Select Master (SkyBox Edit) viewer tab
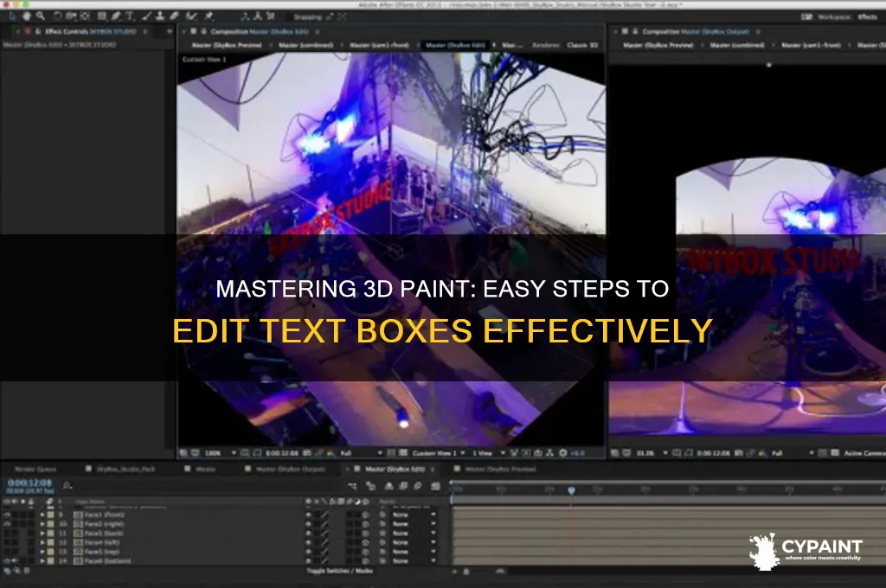The width and height of the screenshot is (886, 588). point(455,45)
